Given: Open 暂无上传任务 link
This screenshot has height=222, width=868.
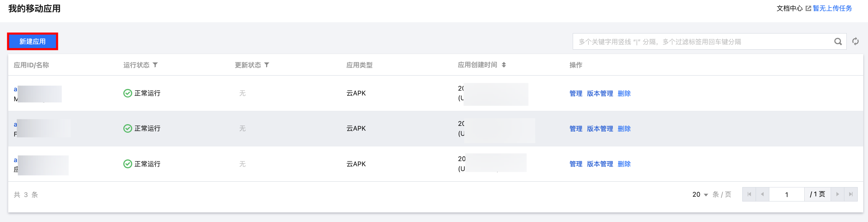Looking at the screenshot, I should (832, 8).
